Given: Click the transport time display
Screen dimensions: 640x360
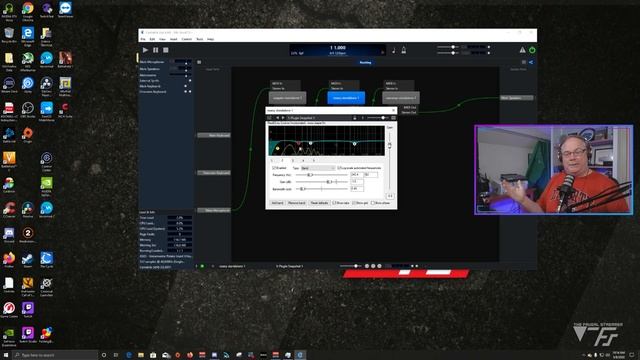Looking at the screenshot, I should coord(338,50).
